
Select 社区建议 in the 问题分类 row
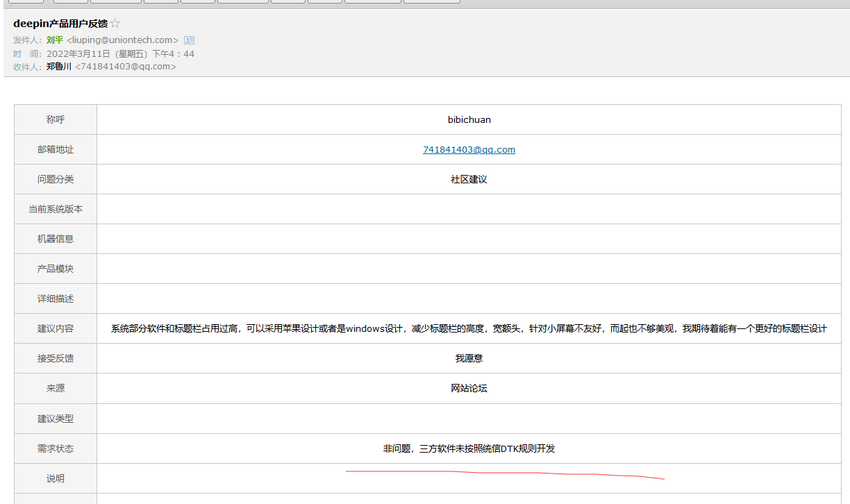468,179
